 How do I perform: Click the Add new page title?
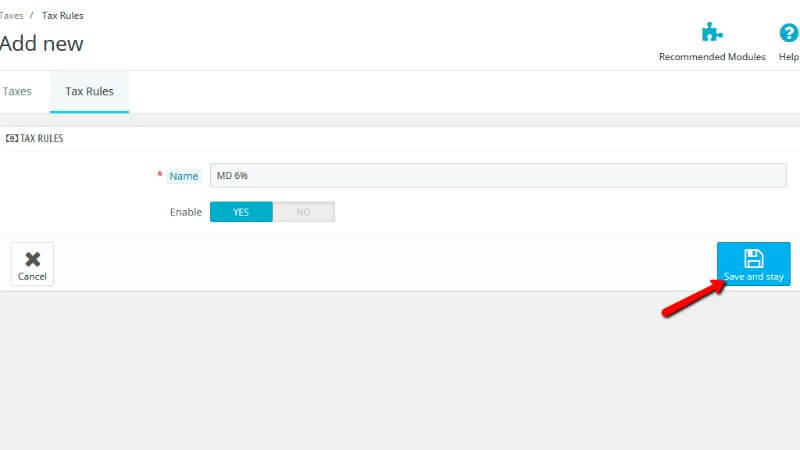[x=41, y=43]
